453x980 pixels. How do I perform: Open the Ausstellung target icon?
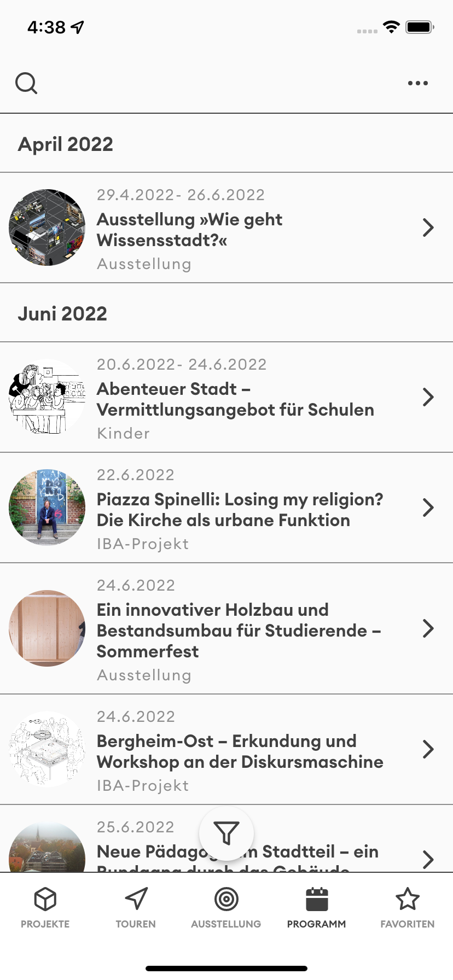[x=226, y=899]
